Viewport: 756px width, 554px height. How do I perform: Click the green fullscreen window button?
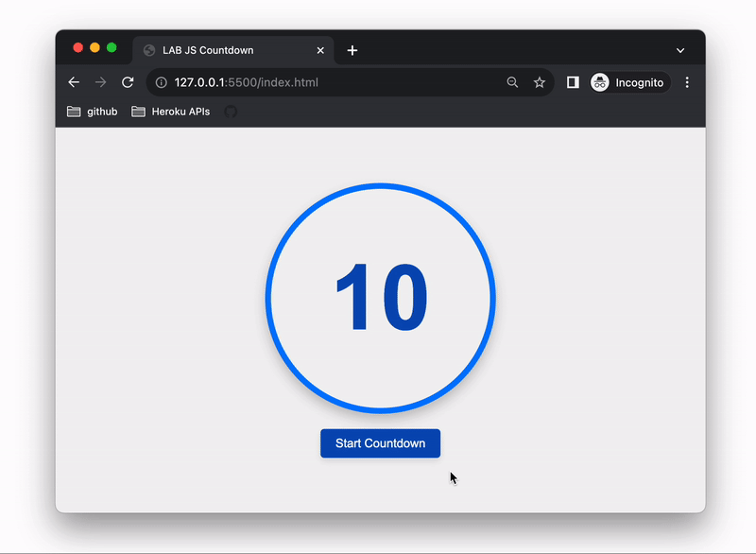112,48
